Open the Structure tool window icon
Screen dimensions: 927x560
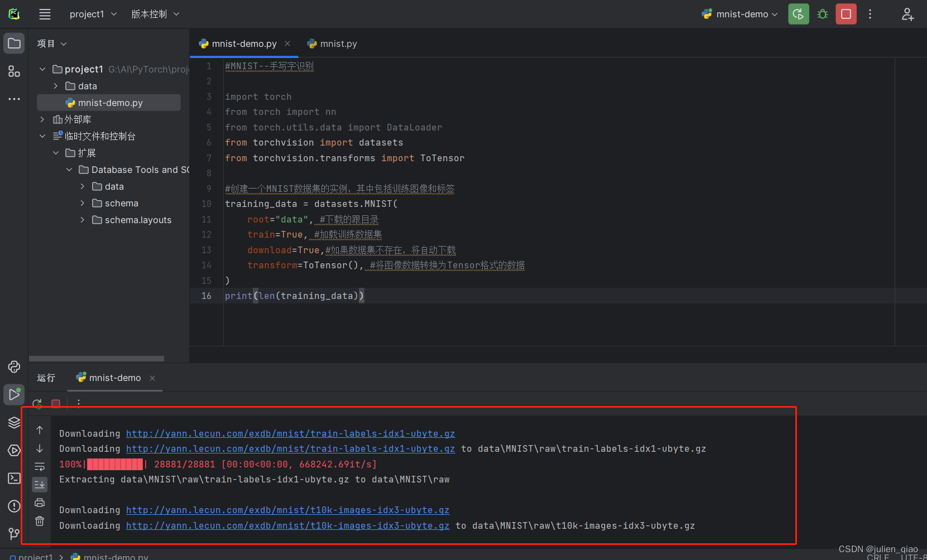[x=14, y=71]
